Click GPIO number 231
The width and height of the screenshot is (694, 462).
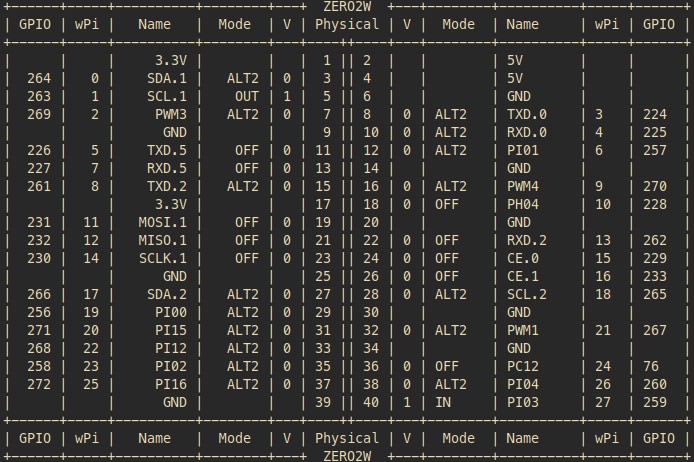(39, 222)
